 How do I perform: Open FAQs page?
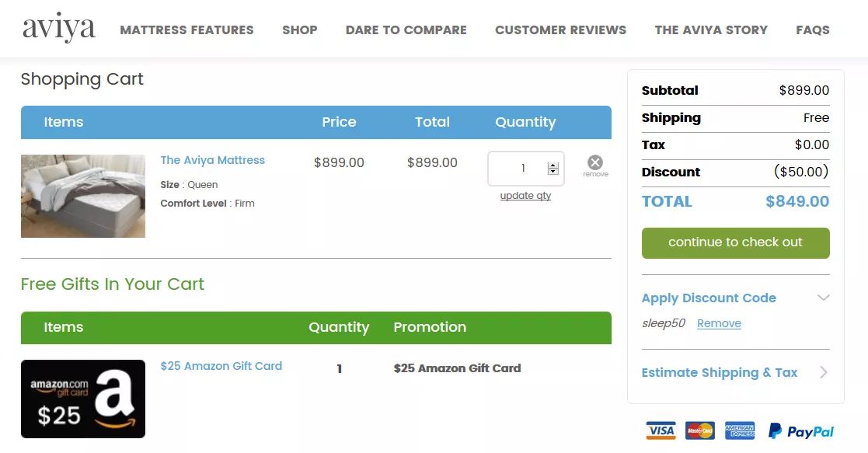pyautogui.click(x=813, y=30)
